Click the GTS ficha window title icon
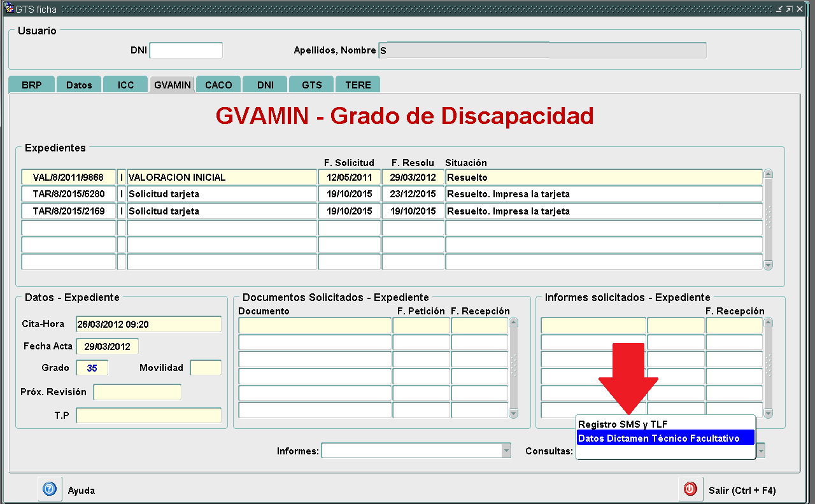 [9, 9]
